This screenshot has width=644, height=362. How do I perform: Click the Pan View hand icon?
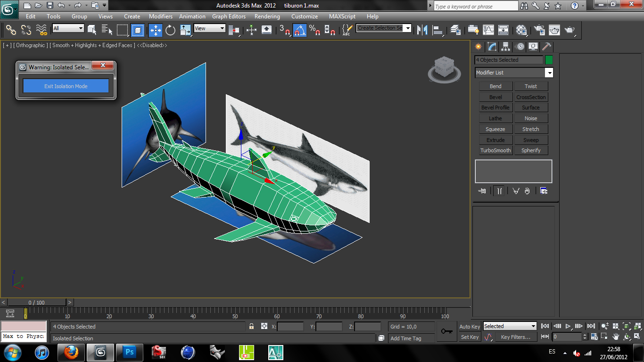coord(616,337)
